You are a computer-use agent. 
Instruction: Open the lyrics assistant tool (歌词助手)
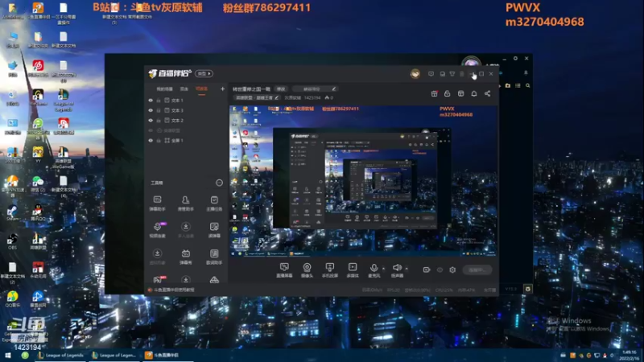214,257
